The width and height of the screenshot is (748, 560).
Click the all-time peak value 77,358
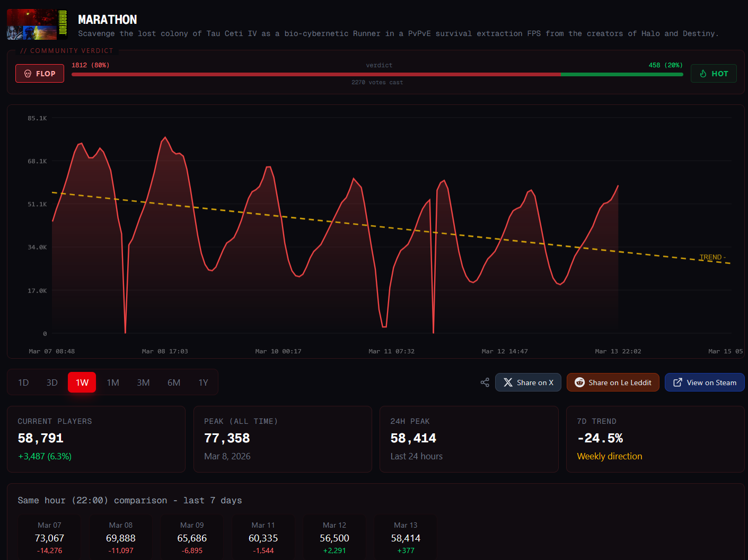point(227,438)
